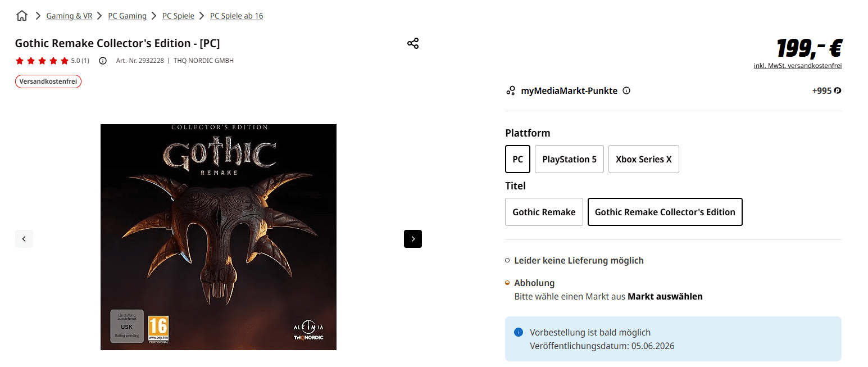Click Markt auswählen to pick store

(x=665, y=296)
